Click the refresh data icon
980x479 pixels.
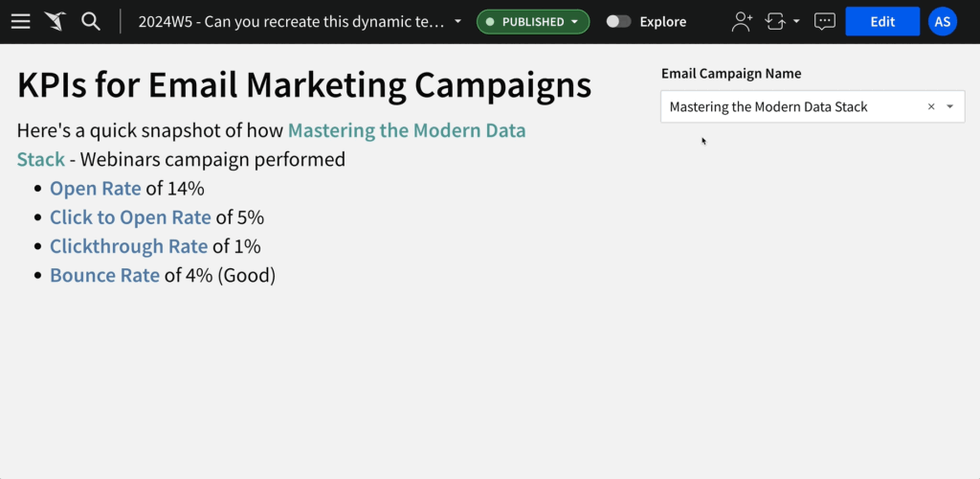pyautogui.click(x=775, y=21)
